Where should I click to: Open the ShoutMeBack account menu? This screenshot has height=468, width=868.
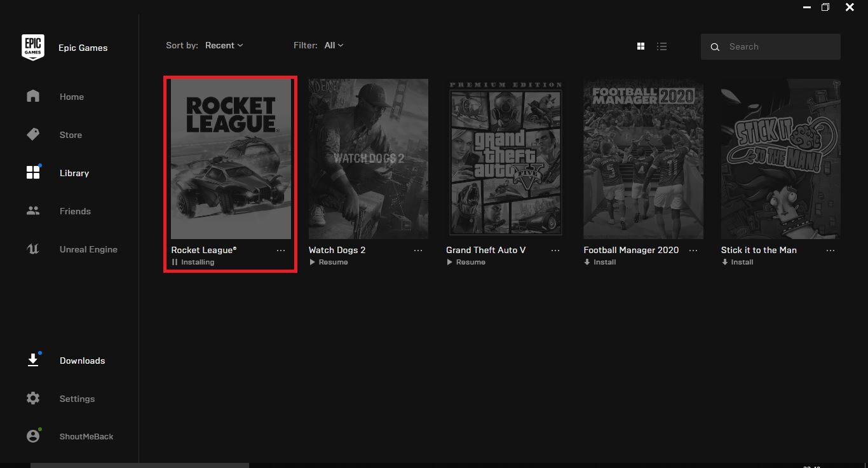[86, 436]
